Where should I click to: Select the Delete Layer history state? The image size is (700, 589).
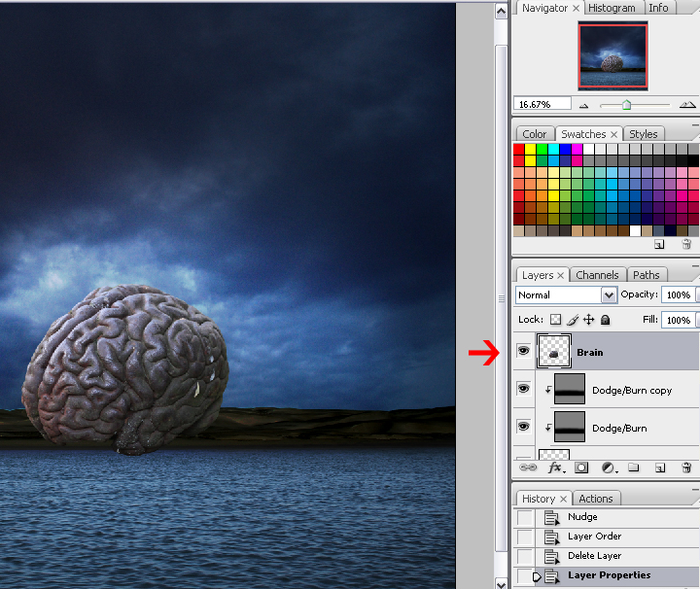point(594,556)
